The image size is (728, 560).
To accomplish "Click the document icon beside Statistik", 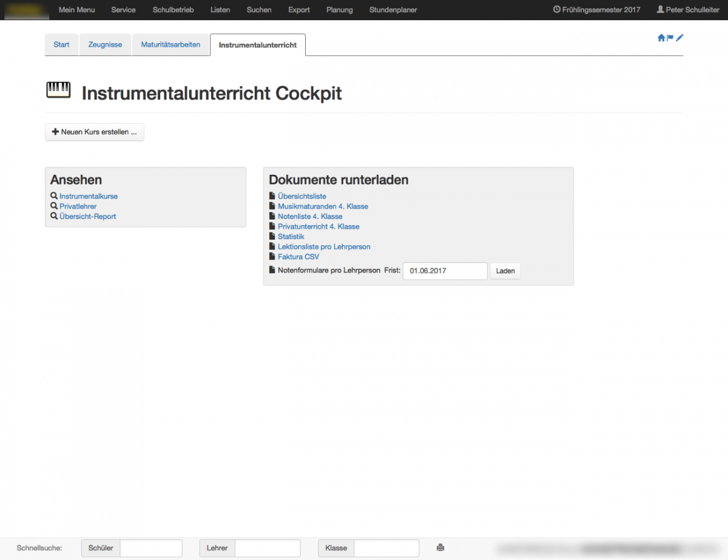I will pos(272,237).
